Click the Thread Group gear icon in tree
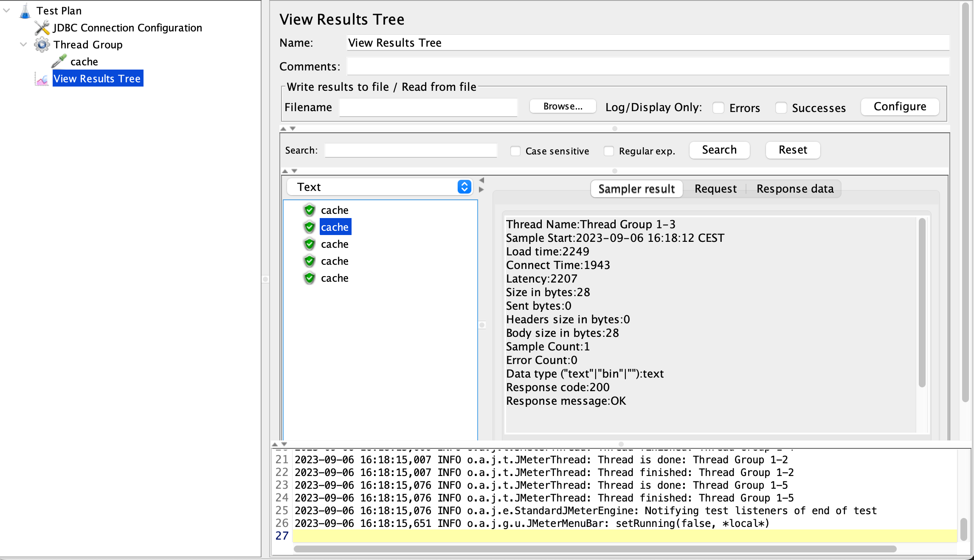This screenshot has height=560, width=974. coord(42,44)
